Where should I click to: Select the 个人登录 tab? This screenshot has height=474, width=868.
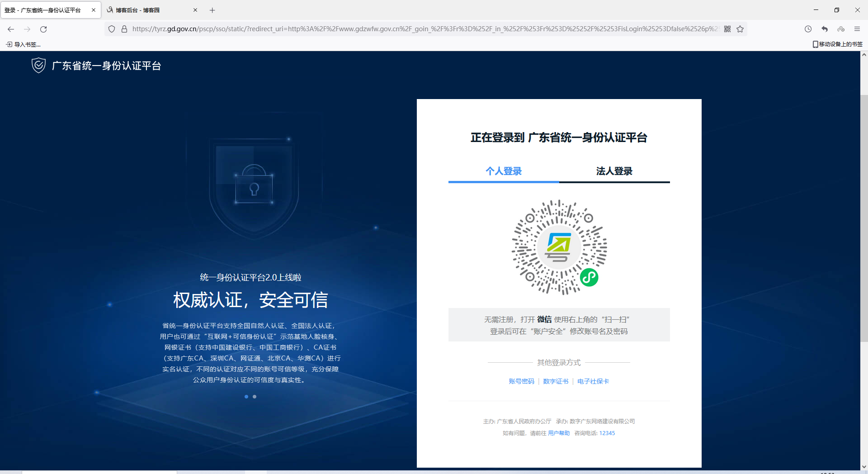pyautogui.click(x=504, y=171)
